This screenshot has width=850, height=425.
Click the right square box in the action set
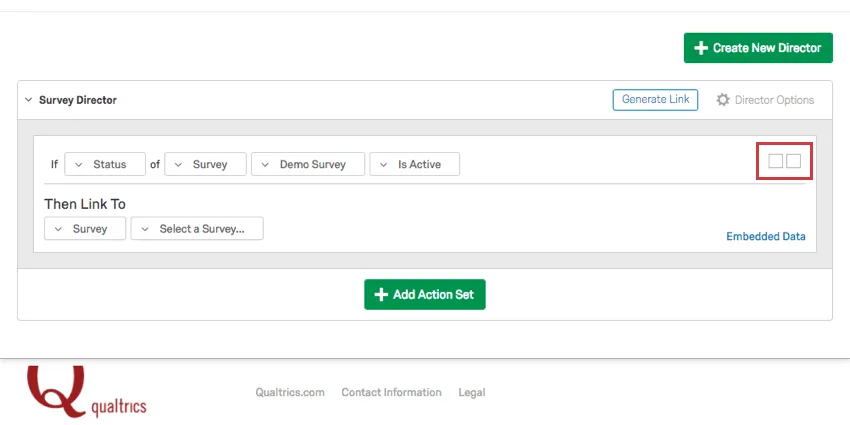[x=794, y=161]
